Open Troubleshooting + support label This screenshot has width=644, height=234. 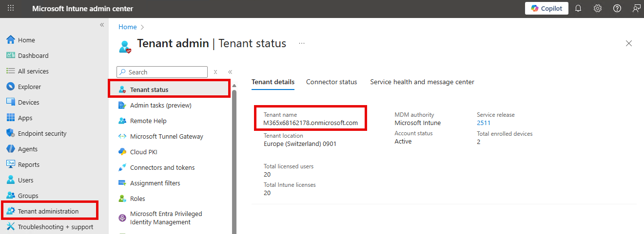[56, 227]
